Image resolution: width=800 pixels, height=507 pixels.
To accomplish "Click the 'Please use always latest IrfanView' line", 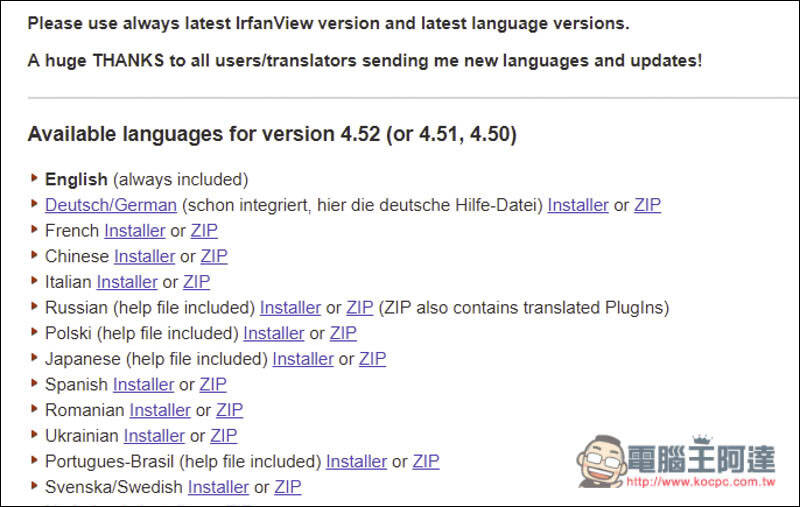I will pos(328,23).
